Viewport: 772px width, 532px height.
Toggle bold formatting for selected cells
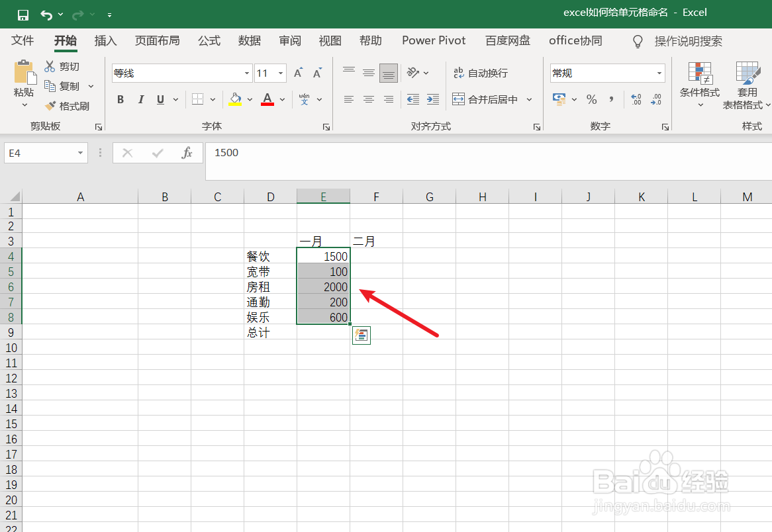pyautogui.click(x=120, y=99)
